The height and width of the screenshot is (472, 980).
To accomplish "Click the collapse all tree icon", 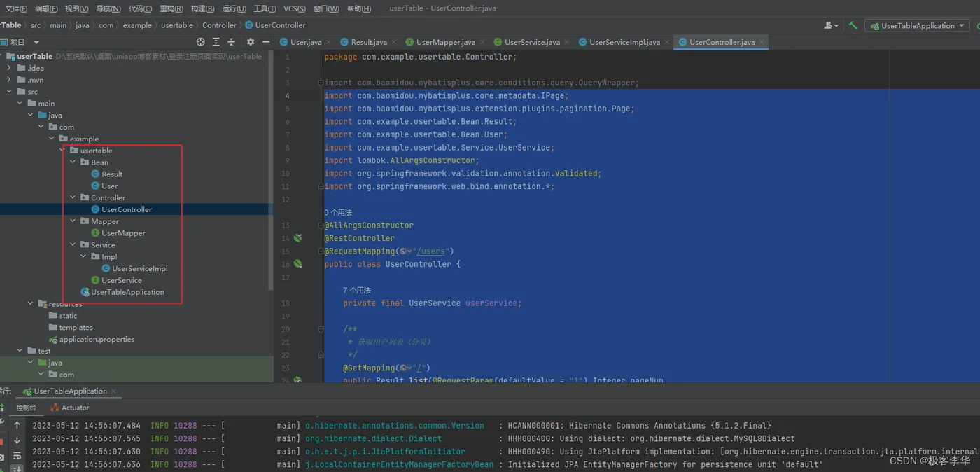I will 231,42.
